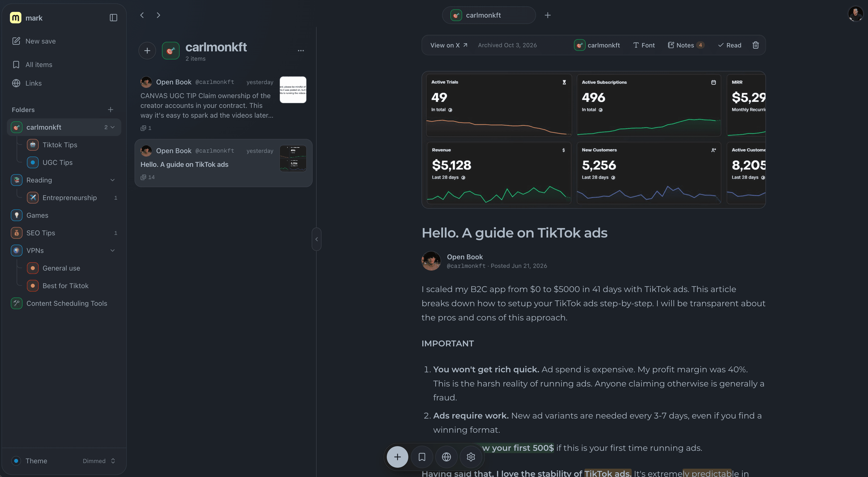868x477 pixels.
Task: Click the Open Book author name in article
Action: click(465, 257)
